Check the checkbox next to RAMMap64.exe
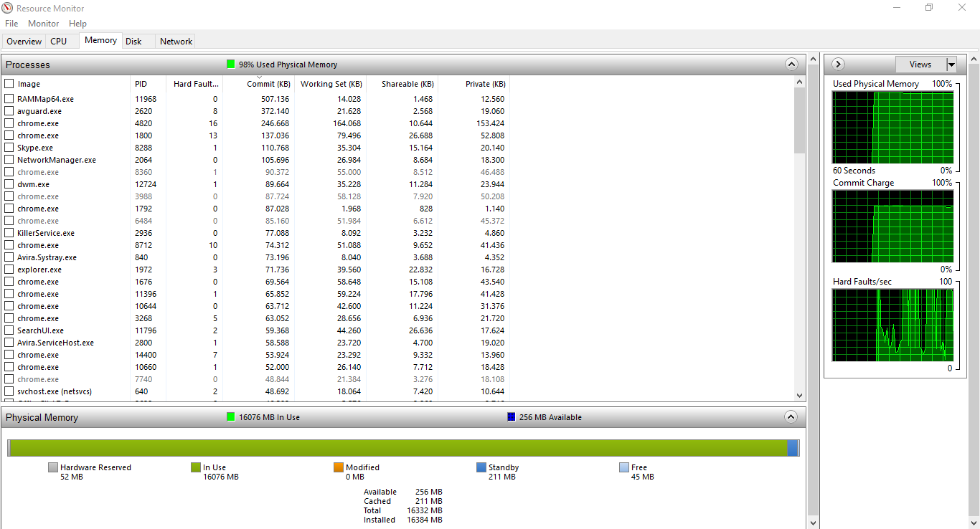Screen dimensions: 980x529 click(9, 98)
